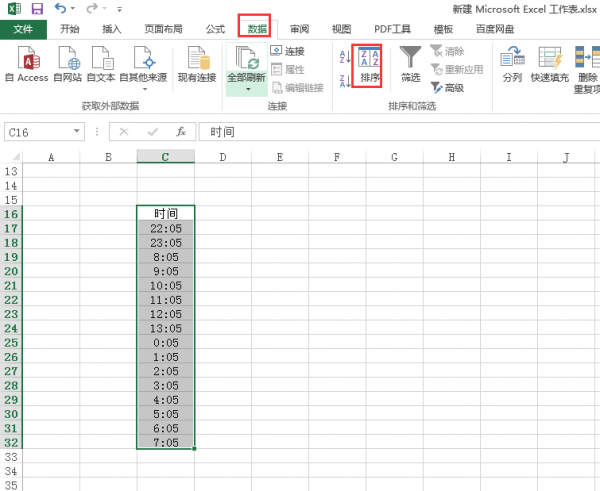Save the workbook with the floppy icon

pyautogui.click(x=37, y=8)
